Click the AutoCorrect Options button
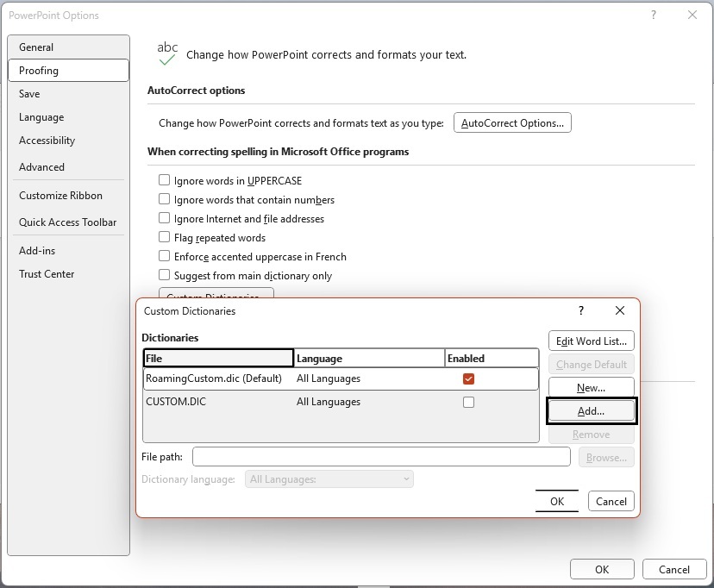The image size is (714, 588). pos(512,123)
